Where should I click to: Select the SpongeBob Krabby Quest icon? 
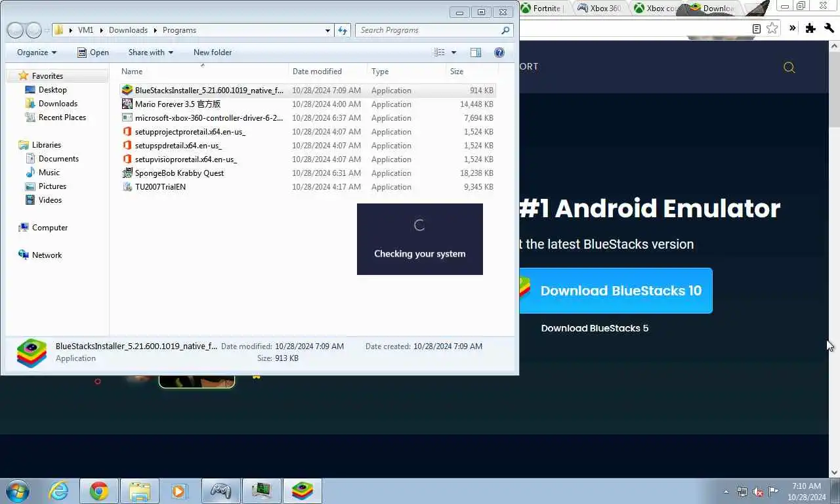(x=127, y=173)
